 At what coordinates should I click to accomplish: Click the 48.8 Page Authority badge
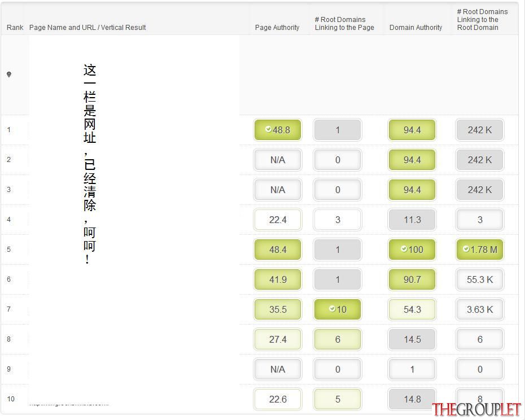coord(278,130)
